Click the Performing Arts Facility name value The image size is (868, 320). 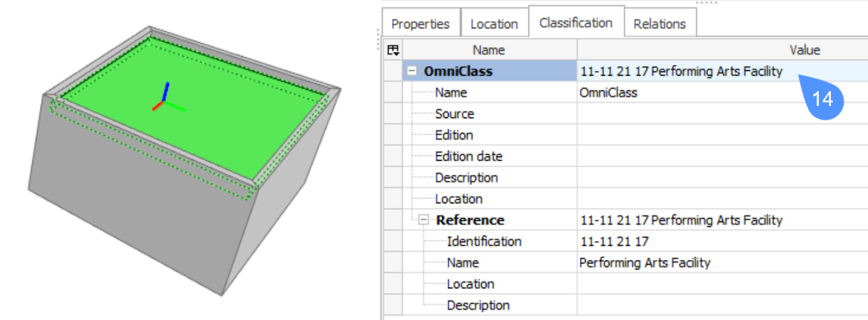point(645,263)
